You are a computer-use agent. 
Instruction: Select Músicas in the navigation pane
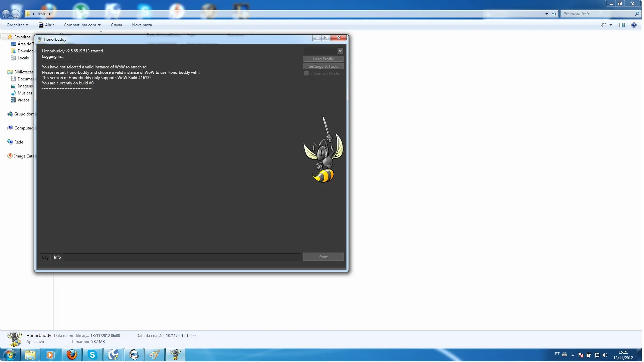tap(21, 93)
